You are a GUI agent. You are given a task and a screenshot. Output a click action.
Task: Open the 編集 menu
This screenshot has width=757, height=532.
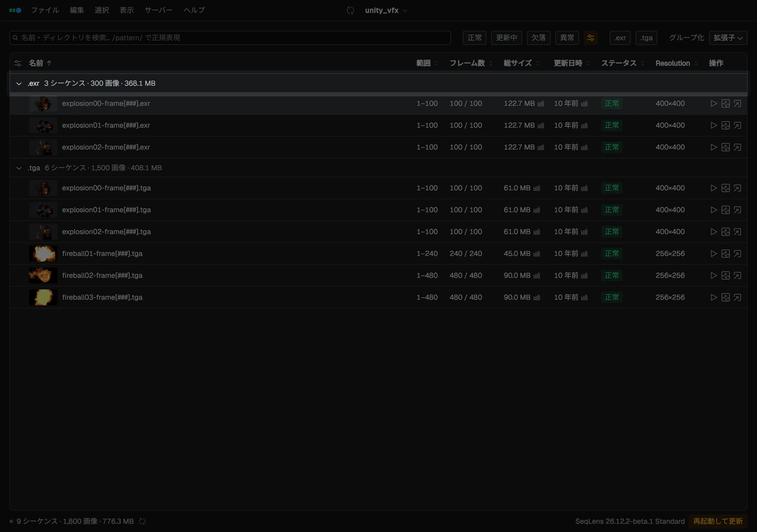tap(77, 10)
